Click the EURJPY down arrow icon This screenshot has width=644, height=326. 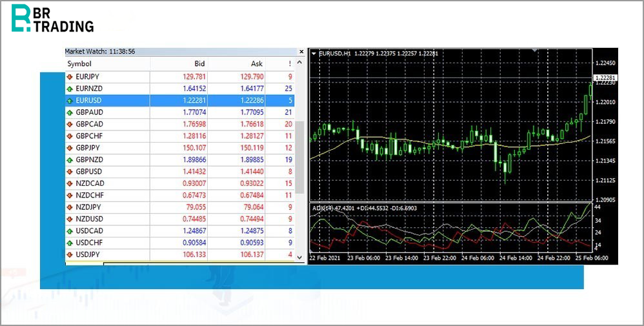tap(70, 77)
